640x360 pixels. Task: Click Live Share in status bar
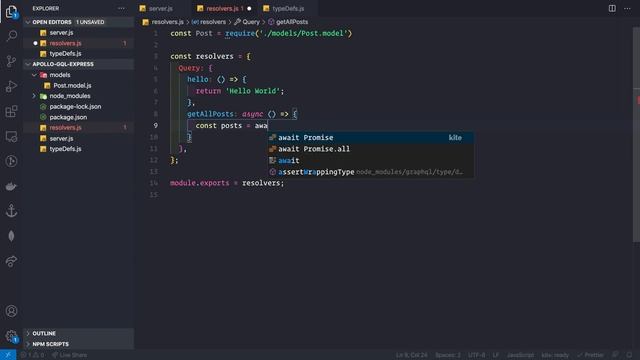pos(69,355)
